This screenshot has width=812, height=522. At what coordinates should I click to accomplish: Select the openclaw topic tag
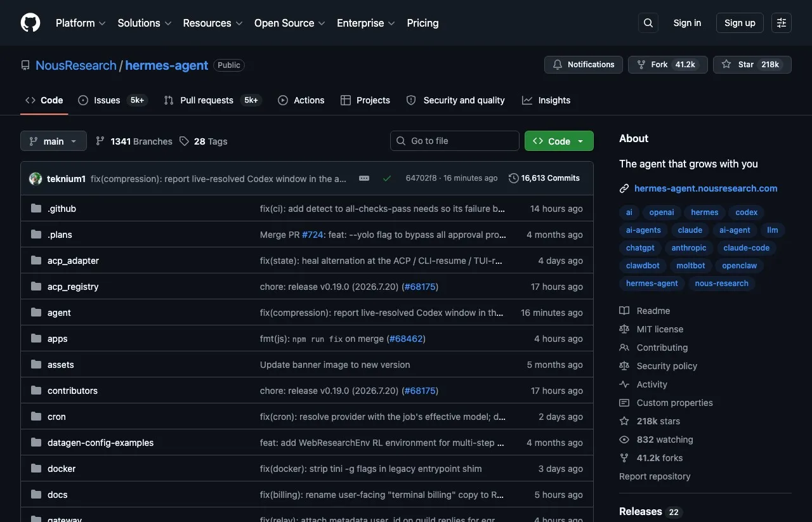pyautogui.click(x=739, y=266)
